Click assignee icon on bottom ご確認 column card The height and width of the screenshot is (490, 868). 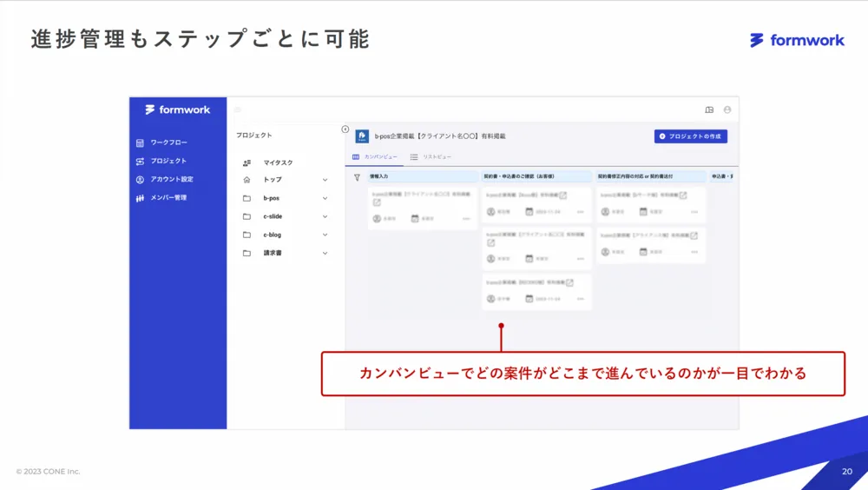pyautogui.click(x=491, y=299)
